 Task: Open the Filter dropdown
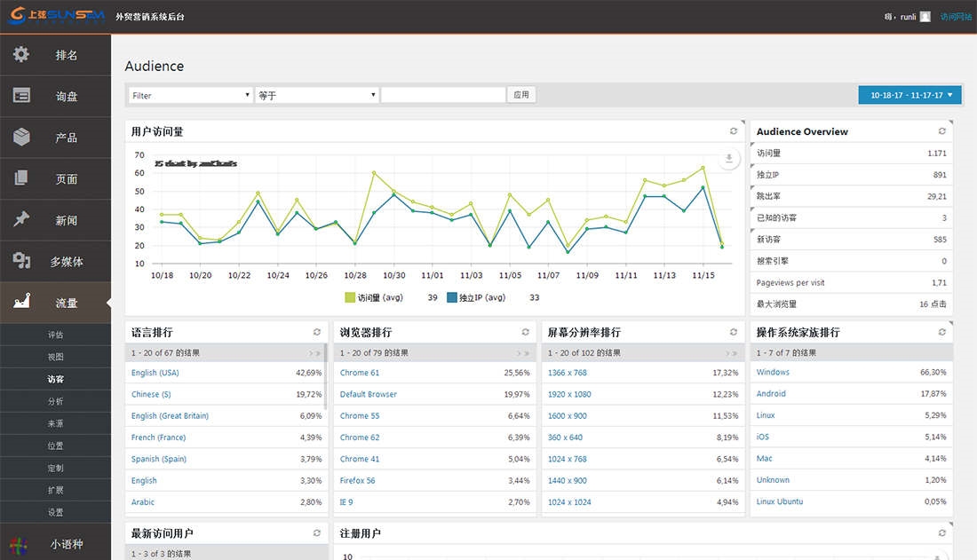point(191,95)
